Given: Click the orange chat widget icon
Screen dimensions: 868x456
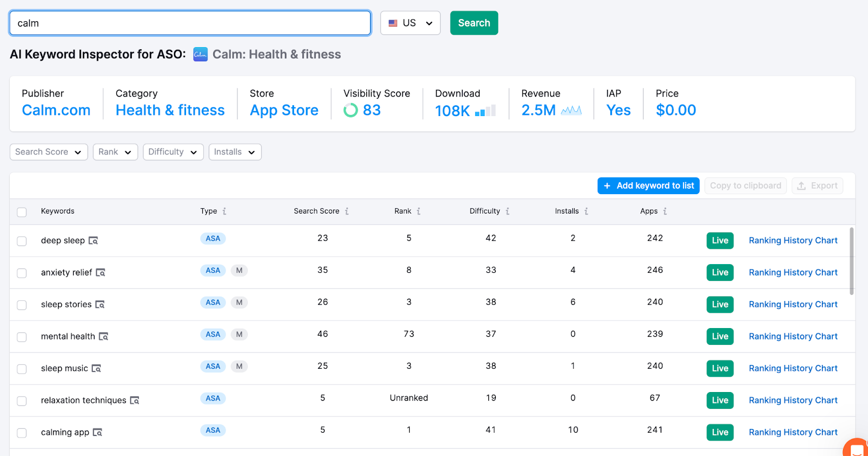Looking at the screenshot, I should 857,448.
